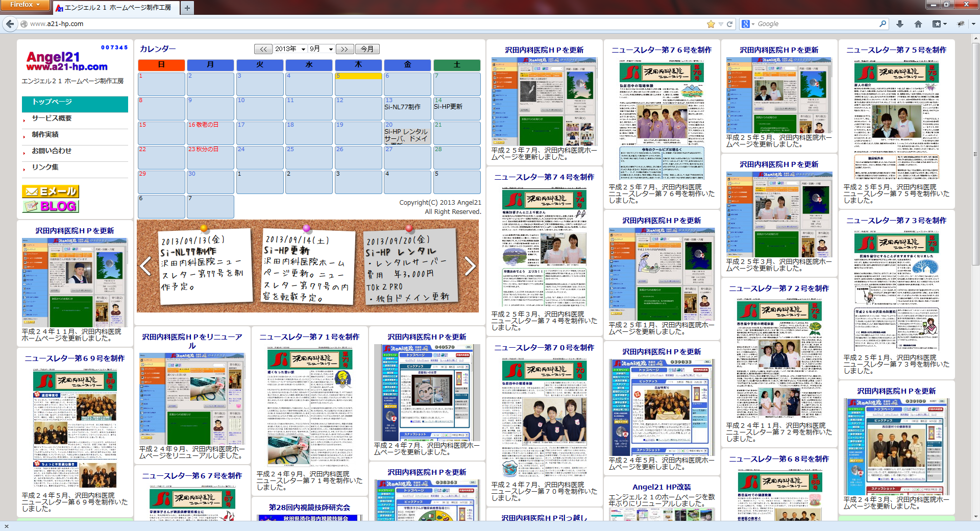
Task: Open a new tab with plus button
Action: 187,8
